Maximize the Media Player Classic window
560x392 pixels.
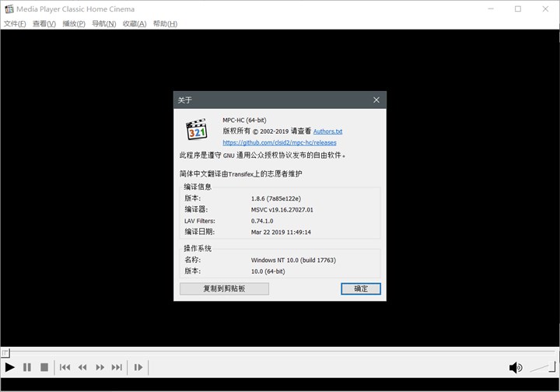518,9
